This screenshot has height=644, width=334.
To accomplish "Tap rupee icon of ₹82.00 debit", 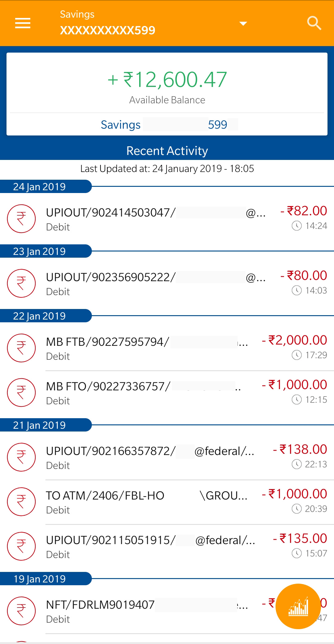I will [21, 219].
